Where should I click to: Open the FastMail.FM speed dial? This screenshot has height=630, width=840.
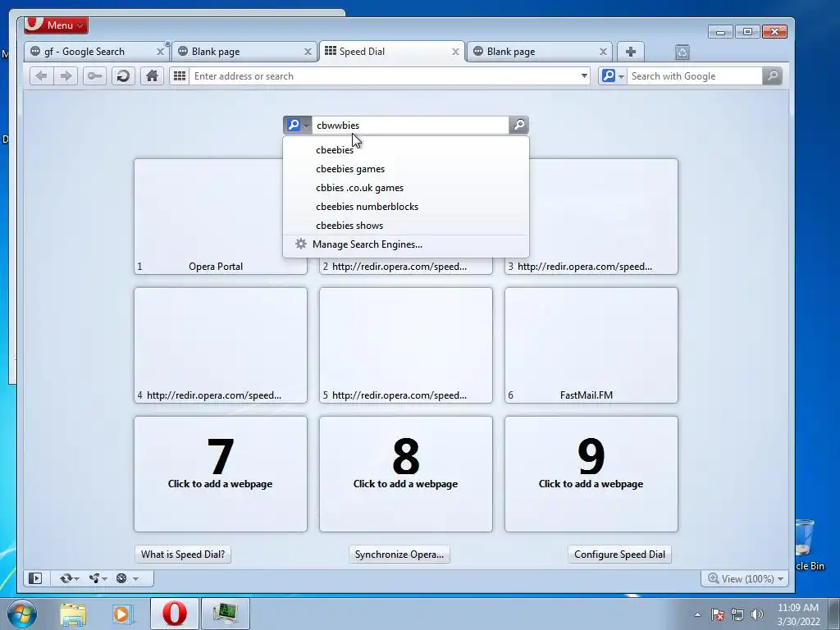pyautogui.click(x=591, y=345)
